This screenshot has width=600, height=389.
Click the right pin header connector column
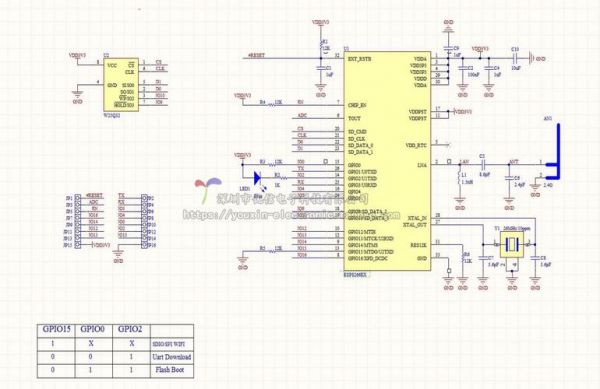144,222
